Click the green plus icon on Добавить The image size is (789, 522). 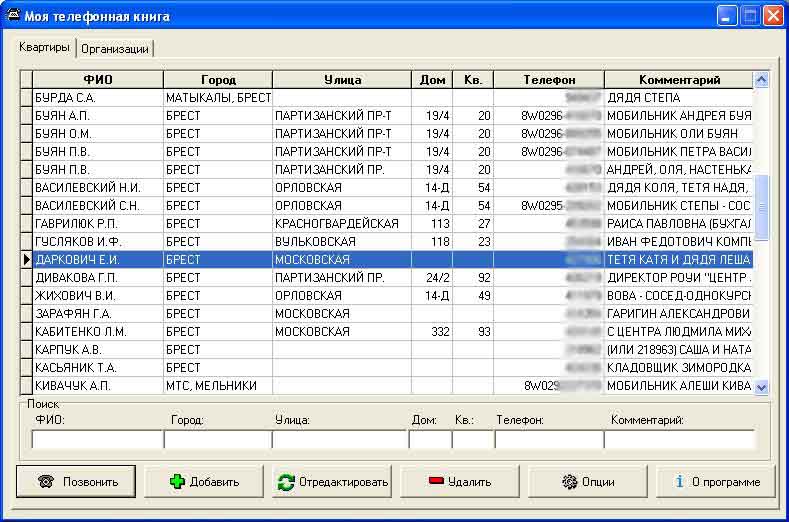[177, 482]
